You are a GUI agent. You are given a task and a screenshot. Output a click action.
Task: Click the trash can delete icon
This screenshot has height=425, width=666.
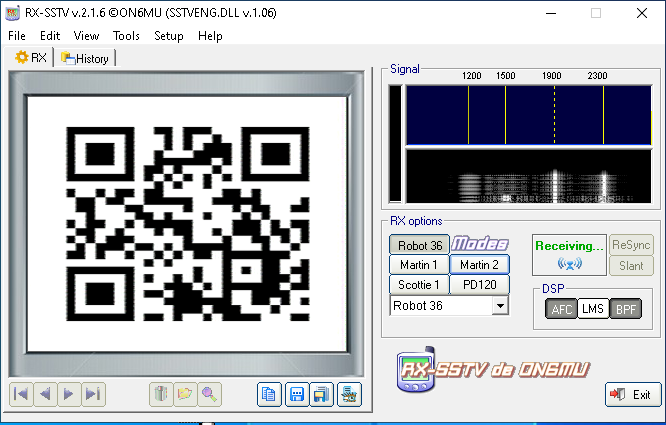point(160,395)
